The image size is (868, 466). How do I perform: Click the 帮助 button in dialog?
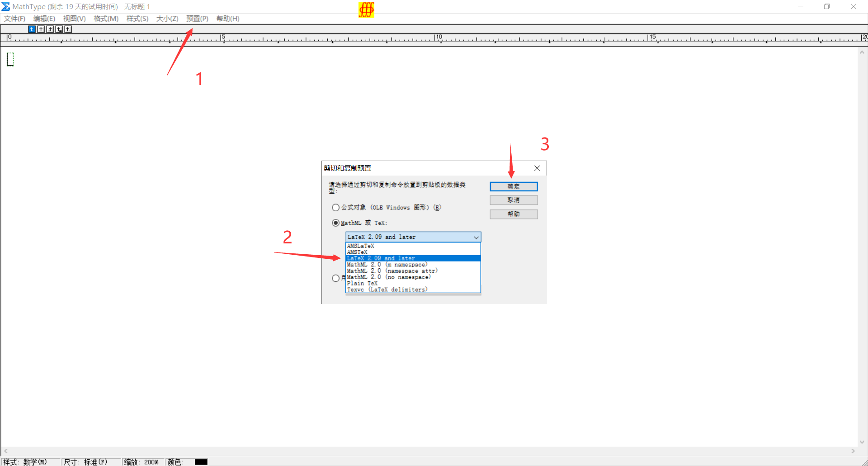[x=514, y=214]
